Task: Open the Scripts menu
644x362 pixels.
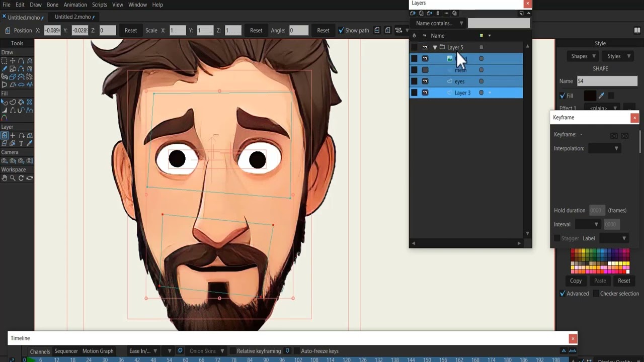Action: tap(100, 5)
